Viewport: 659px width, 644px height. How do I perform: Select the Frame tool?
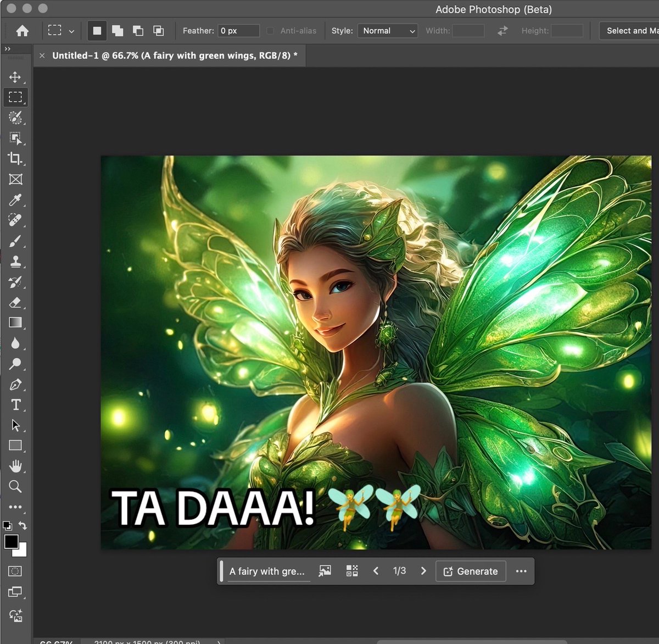coord(15,179)
